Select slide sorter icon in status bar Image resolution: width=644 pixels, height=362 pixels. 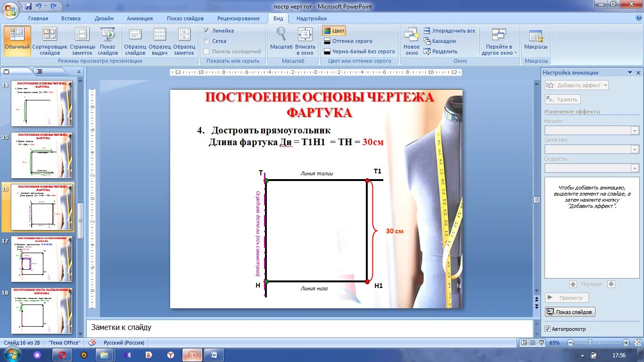click(534, 343)
